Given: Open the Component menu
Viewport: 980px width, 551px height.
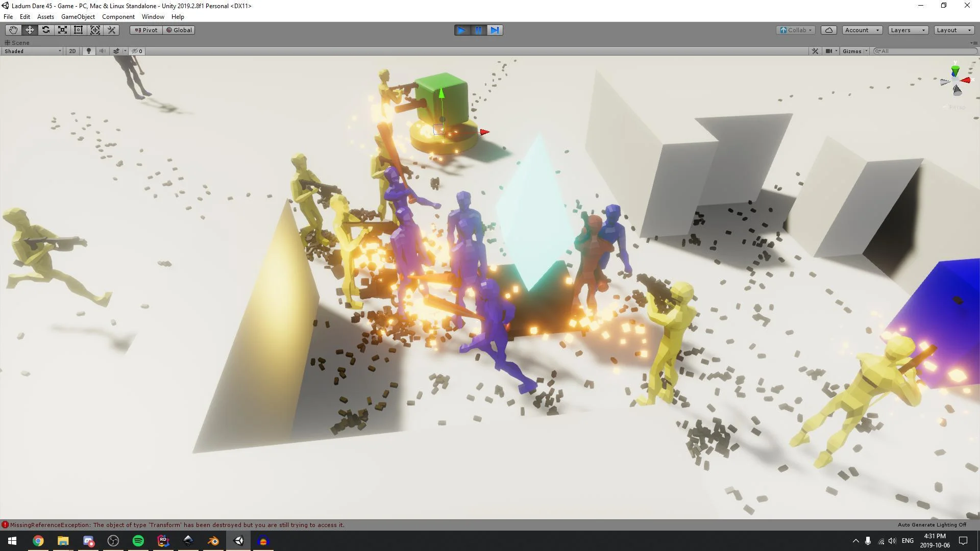Looking at the screenshot, I should point(118,17).
